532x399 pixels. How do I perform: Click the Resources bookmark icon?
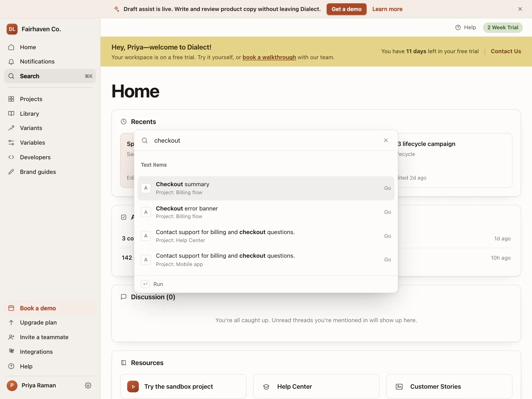point(124,363)
